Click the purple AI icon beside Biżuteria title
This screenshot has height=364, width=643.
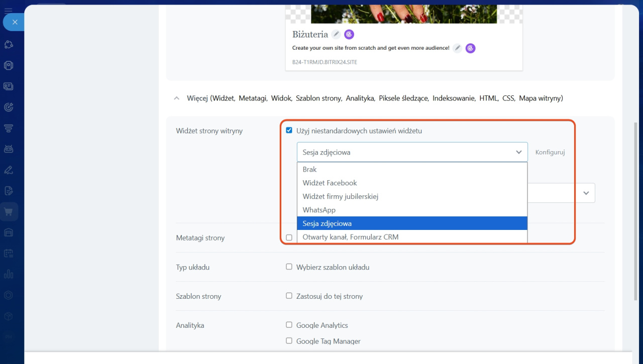(349, 34)
